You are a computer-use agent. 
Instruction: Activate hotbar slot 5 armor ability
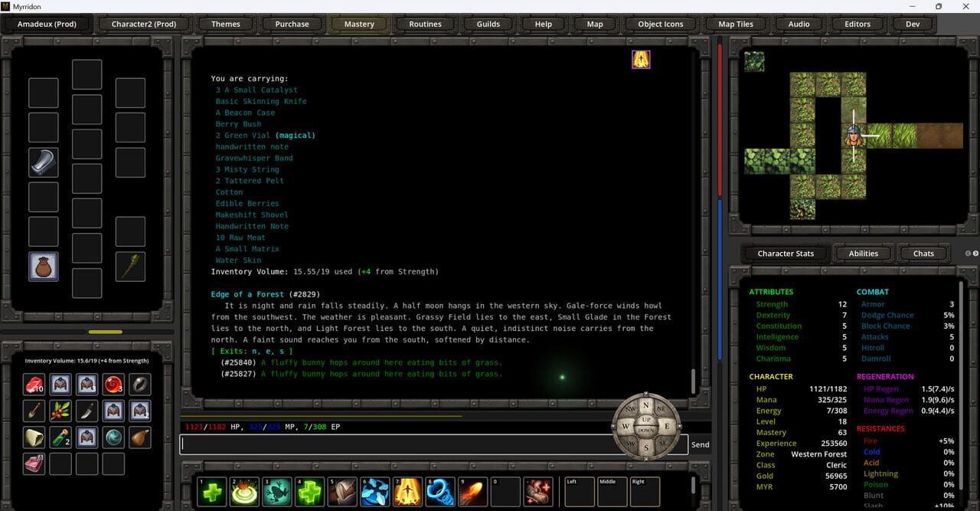(x=342, y=492)
